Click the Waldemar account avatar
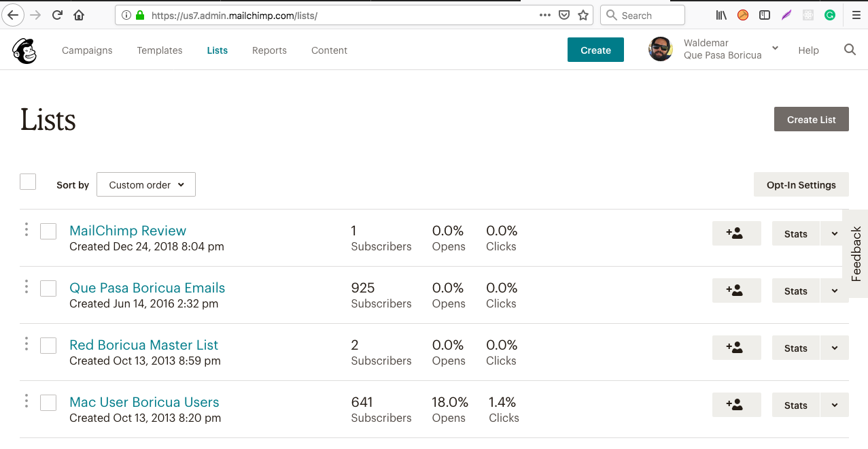Image resolution: width=868 pixels, height=449 pixels. click(x=660, y=50)
